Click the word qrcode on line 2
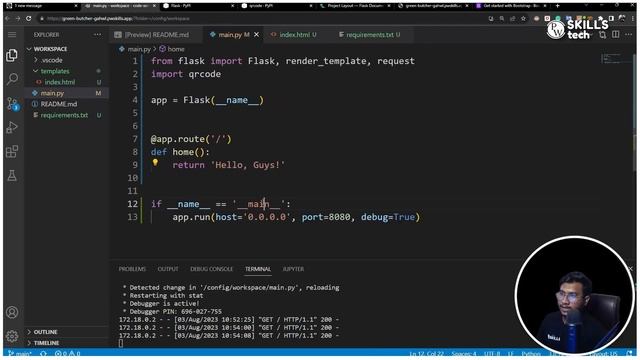640x360 pixels. click(204, 74)
